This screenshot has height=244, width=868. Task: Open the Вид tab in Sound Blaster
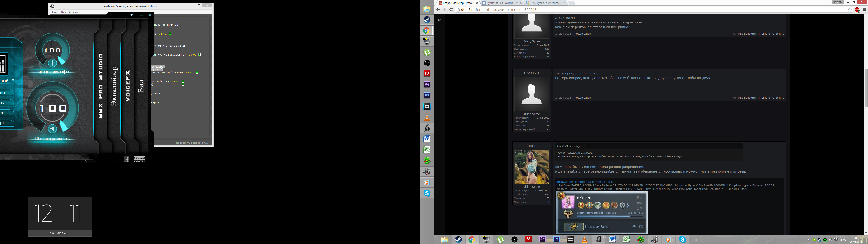pyautogui.click(x=141, y=86)
